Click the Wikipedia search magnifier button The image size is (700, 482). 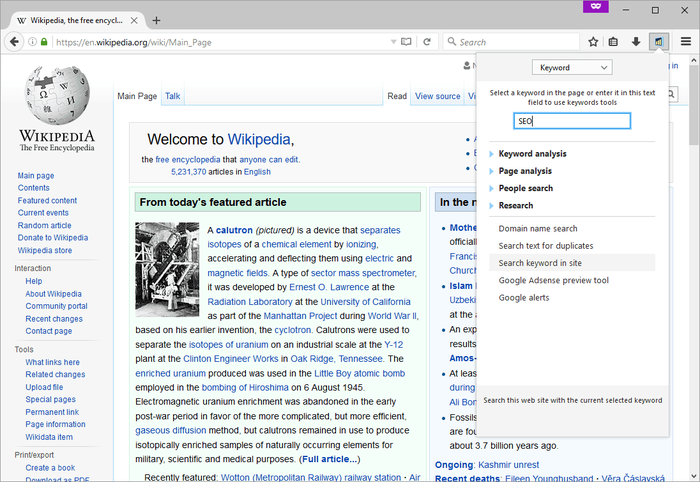pyautogui.click(x=671, y=94)
